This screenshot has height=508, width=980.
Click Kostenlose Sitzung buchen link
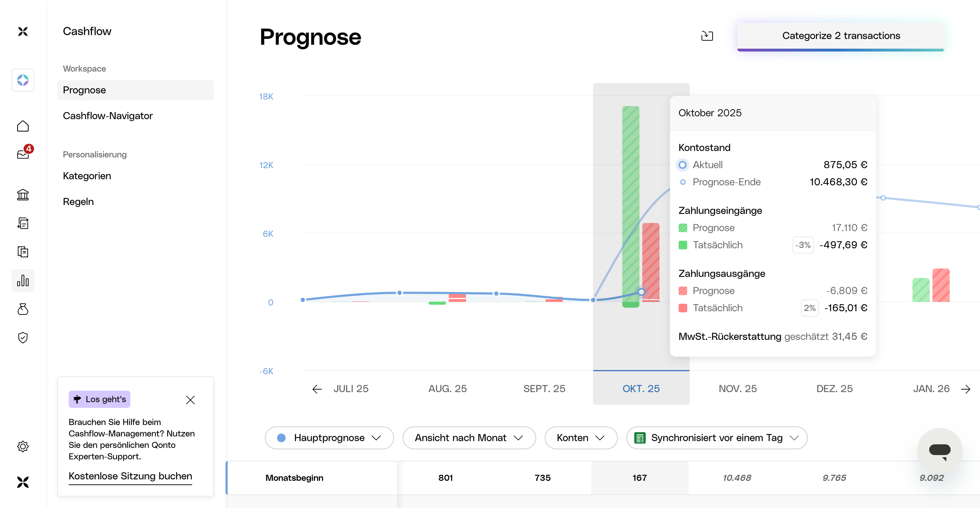[130, 476]
